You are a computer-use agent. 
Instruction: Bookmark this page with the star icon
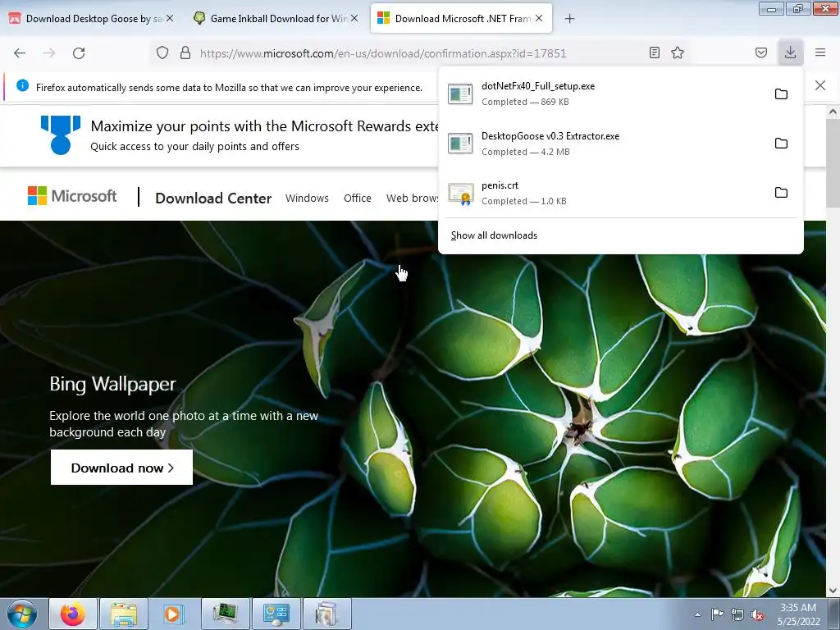pos(678,52)
